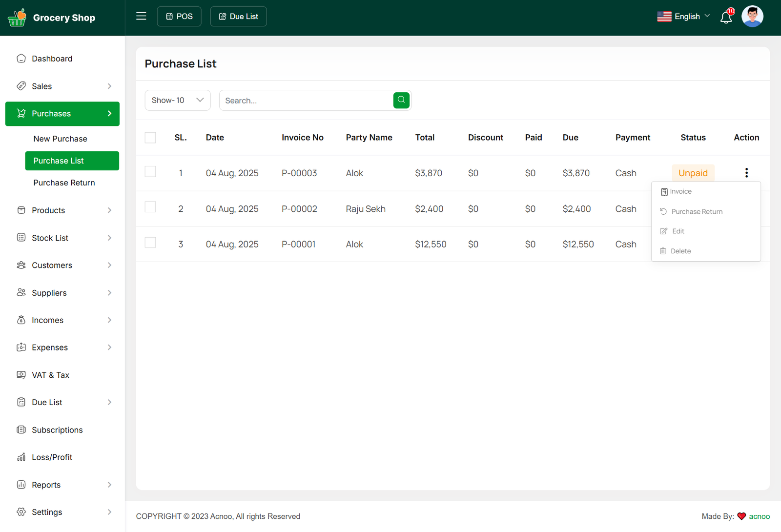781x532 pixels.
Task: Select Delete in the action context menu
Action: 680,251
